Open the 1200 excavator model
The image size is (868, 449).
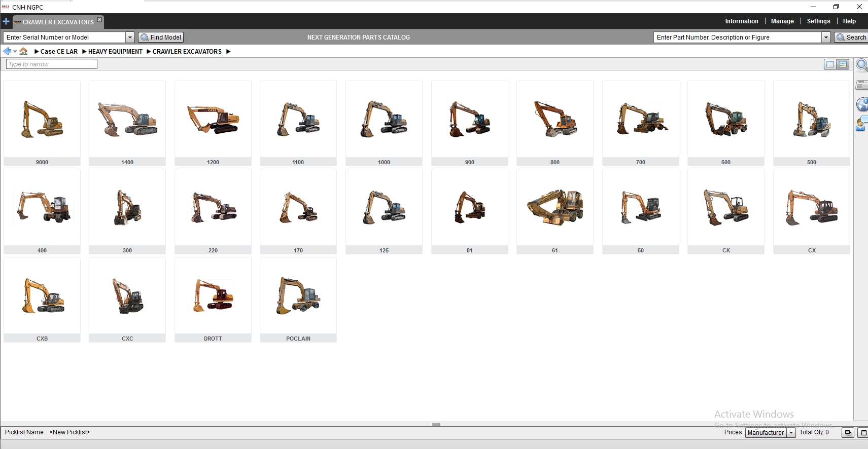(x=213, y=123)
